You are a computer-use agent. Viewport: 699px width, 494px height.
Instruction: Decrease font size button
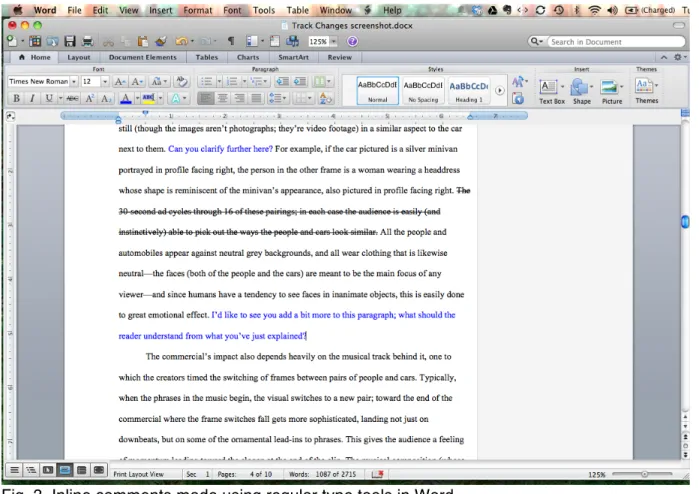click(x=137, y=82)
